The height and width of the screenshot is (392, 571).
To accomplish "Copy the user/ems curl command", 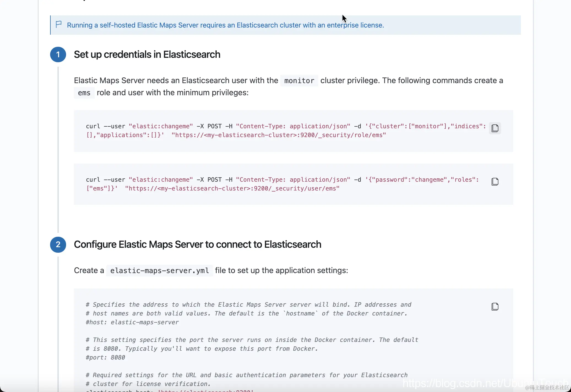I will click(x=495, y=182).
